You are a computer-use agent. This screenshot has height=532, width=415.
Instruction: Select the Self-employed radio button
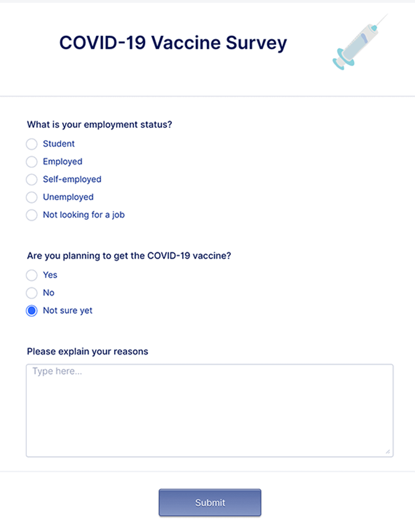tap(32, 179)
